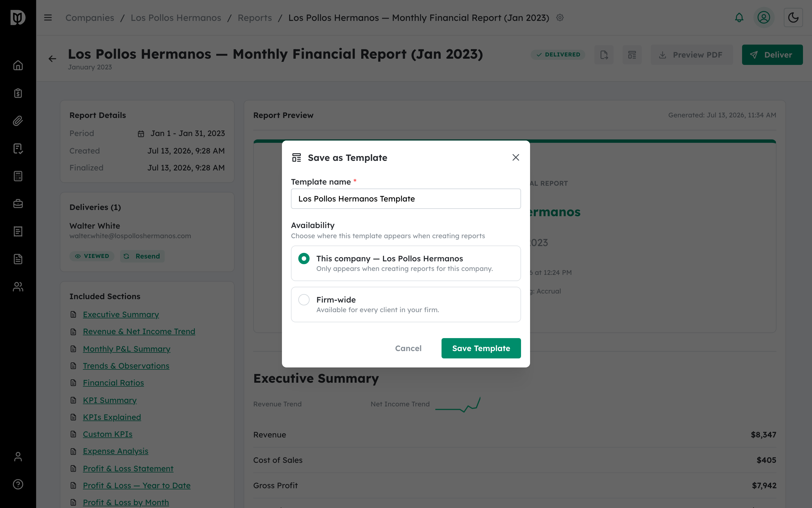The width and height of the screenshot is (812, 508).
Task: Open Profit & Loss — Year to Date link
Action: [136, 485]
